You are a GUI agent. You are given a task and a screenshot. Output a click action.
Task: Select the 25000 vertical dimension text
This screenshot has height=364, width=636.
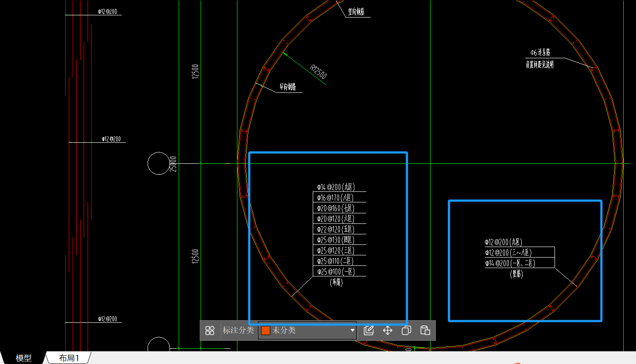[173, 163]
